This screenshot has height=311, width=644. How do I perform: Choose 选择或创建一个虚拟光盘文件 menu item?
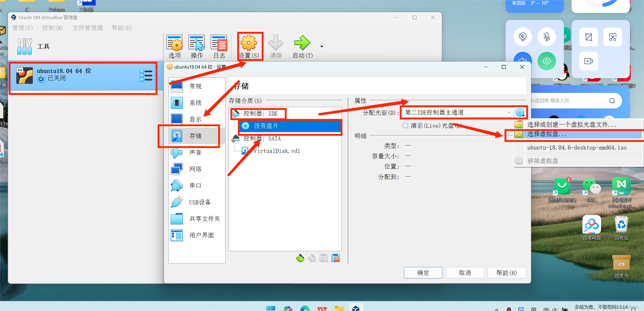pos(578,125)
